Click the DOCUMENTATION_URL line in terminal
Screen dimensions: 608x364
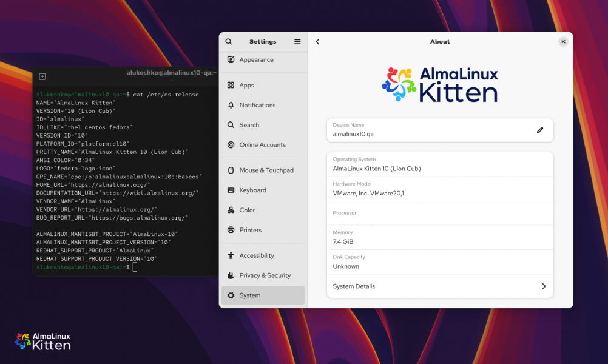point(117,193)
